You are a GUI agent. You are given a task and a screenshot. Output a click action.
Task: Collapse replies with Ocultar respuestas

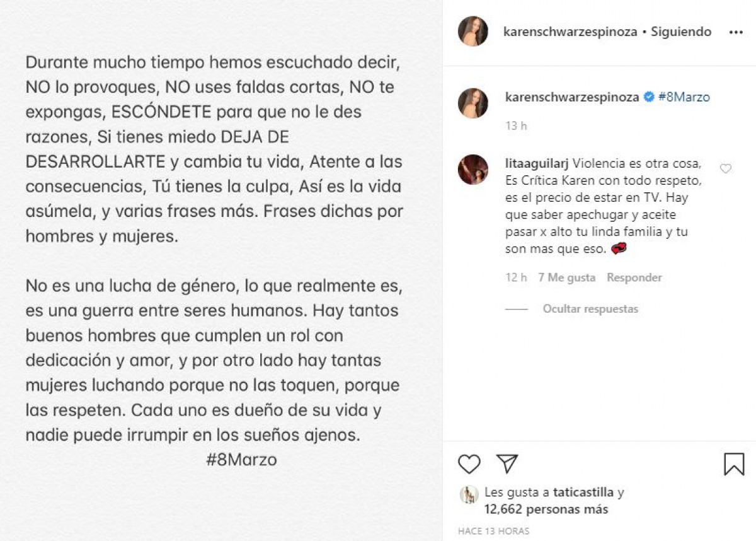[x=590, y=309]
